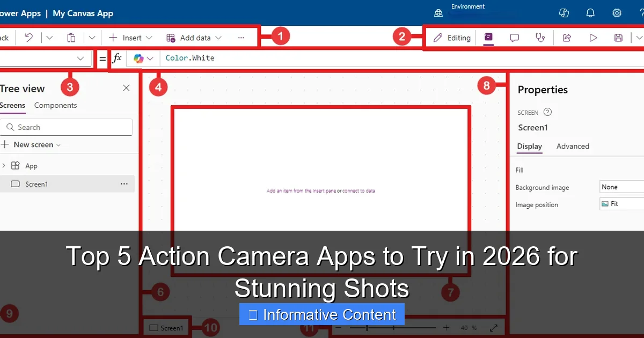Click the Share app icon
The width and height of the screenshot is (644, 338).
(x=566, y=38)
